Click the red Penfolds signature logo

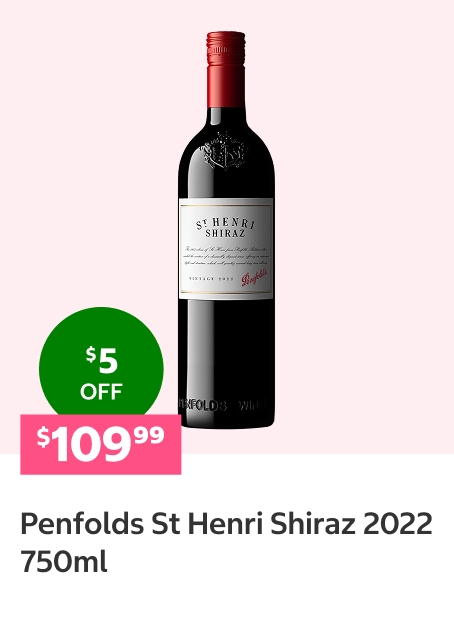pyautogui.click(x=256, y=277)
